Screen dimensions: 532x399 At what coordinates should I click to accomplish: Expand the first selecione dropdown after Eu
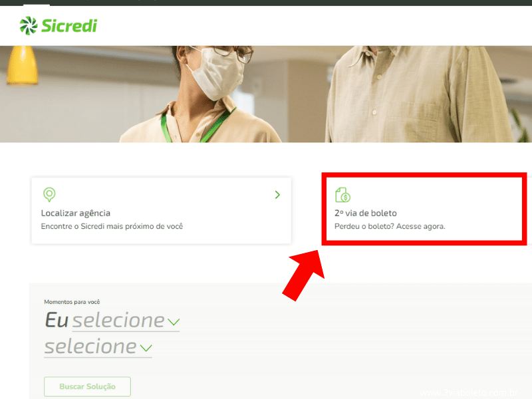[x=126, y=321]
